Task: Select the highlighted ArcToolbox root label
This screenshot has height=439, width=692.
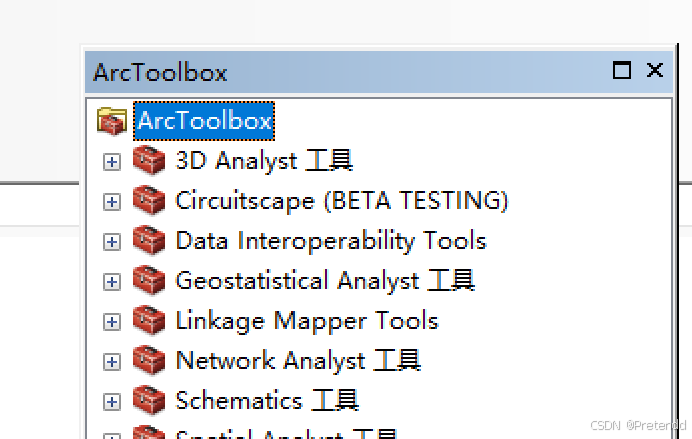Action: 204,121
